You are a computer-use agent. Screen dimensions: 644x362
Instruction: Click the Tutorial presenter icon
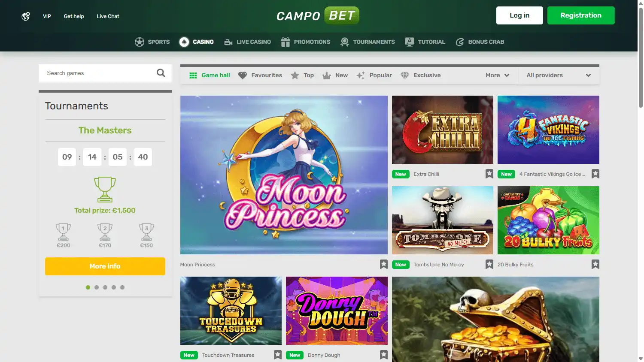[410, 42]
